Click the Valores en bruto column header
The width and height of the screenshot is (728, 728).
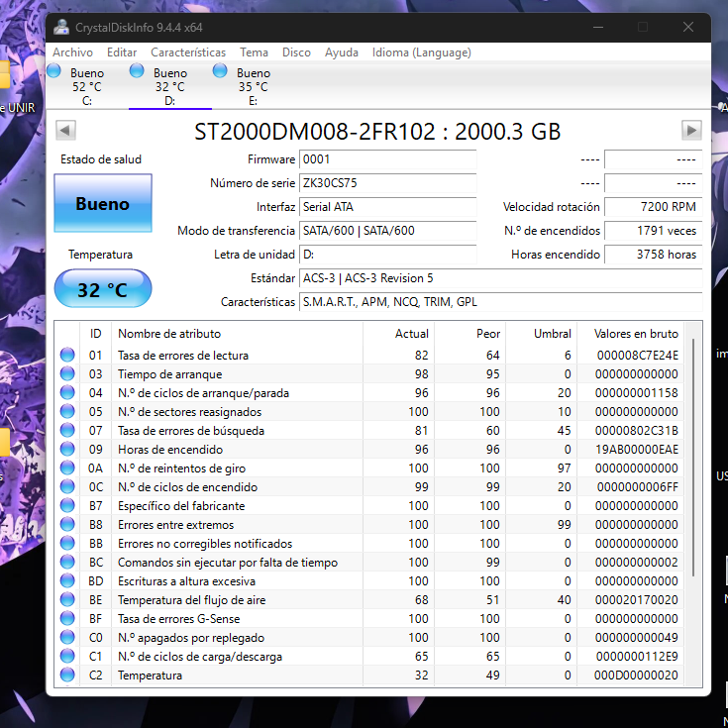[x=631, y=334]
